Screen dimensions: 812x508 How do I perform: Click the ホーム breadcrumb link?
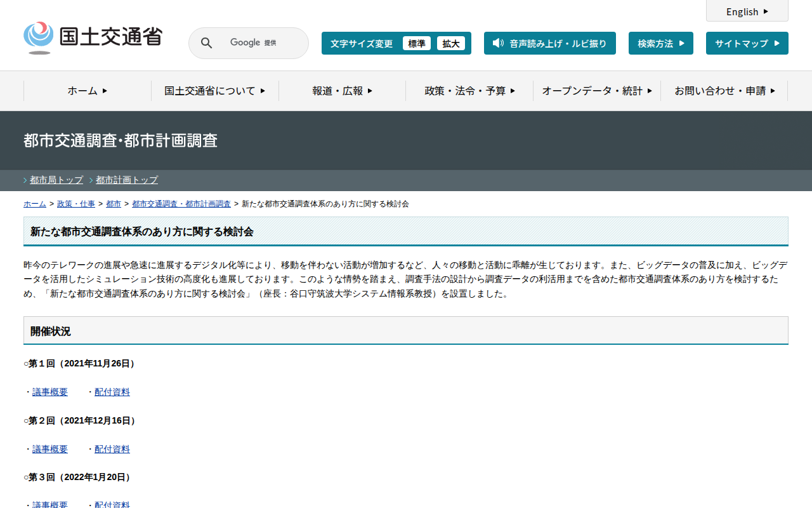35,204
